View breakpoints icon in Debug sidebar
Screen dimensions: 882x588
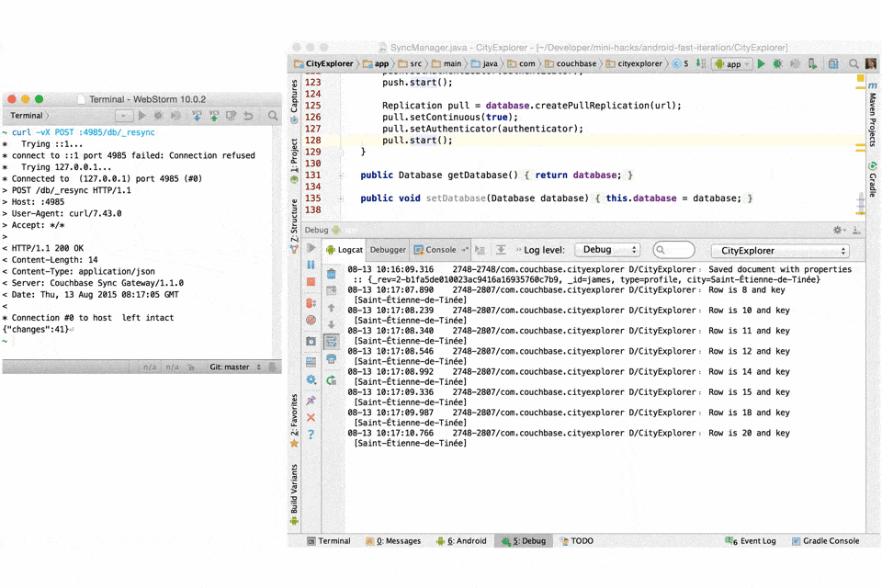pyautogui.click(x=311, y=302)
